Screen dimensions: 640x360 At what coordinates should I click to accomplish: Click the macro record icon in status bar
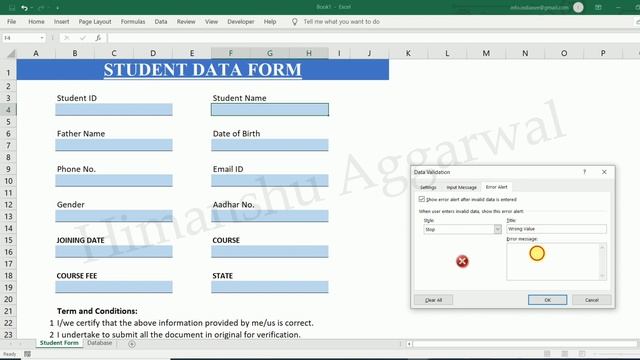(27, 354)
